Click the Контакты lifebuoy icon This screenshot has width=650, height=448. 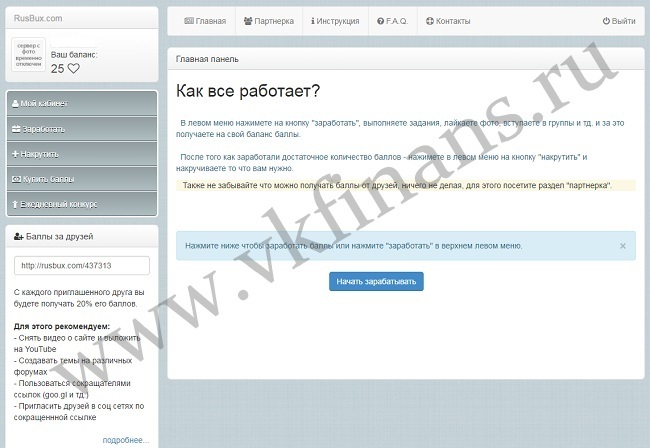tap(430, 21)
